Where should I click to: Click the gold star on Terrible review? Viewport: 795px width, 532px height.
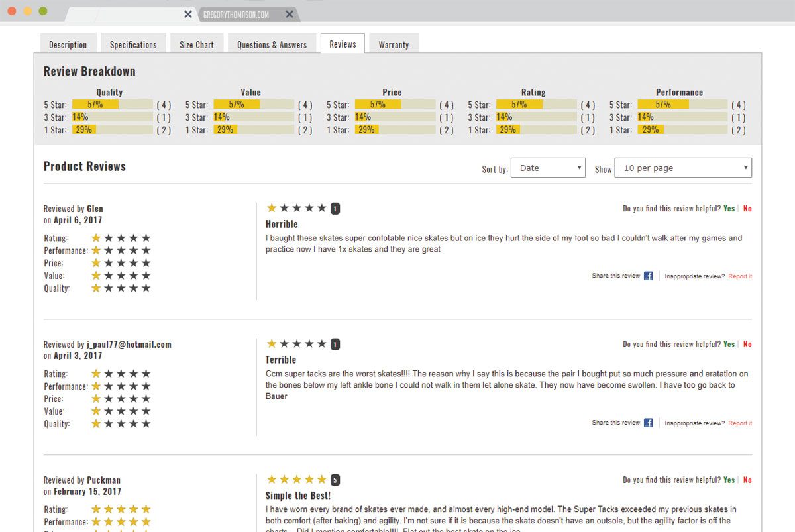coord(272,344)
